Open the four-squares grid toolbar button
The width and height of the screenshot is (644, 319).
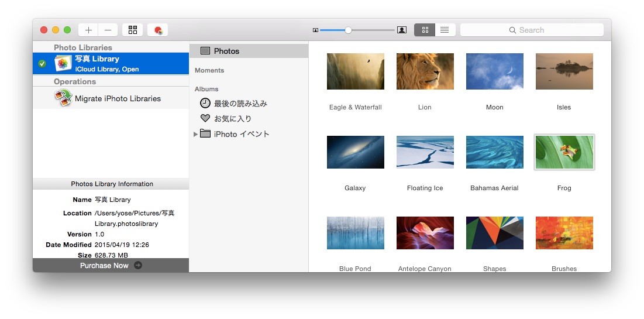(133, 30)
